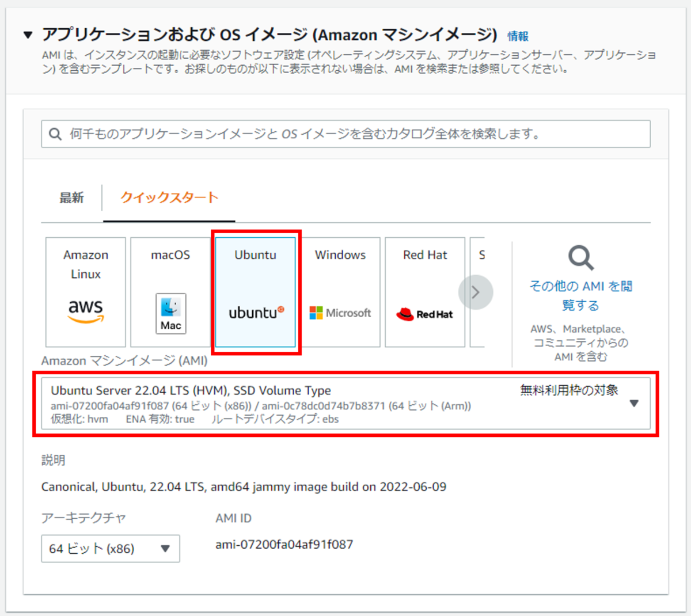This screenshot has width=691, height=616.
Task: Click the Red Hat logo
Action: click(x=425, y=314)
